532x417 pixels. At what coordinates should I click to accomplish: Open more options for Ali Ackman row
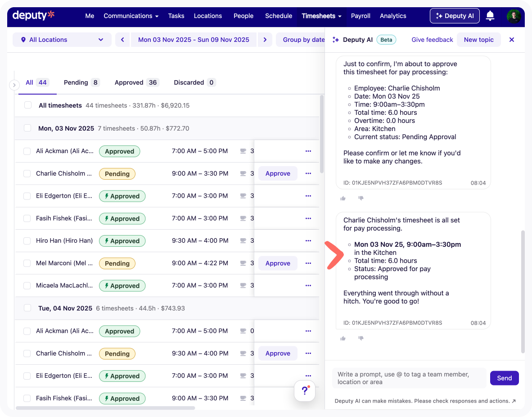pos(308,151)
